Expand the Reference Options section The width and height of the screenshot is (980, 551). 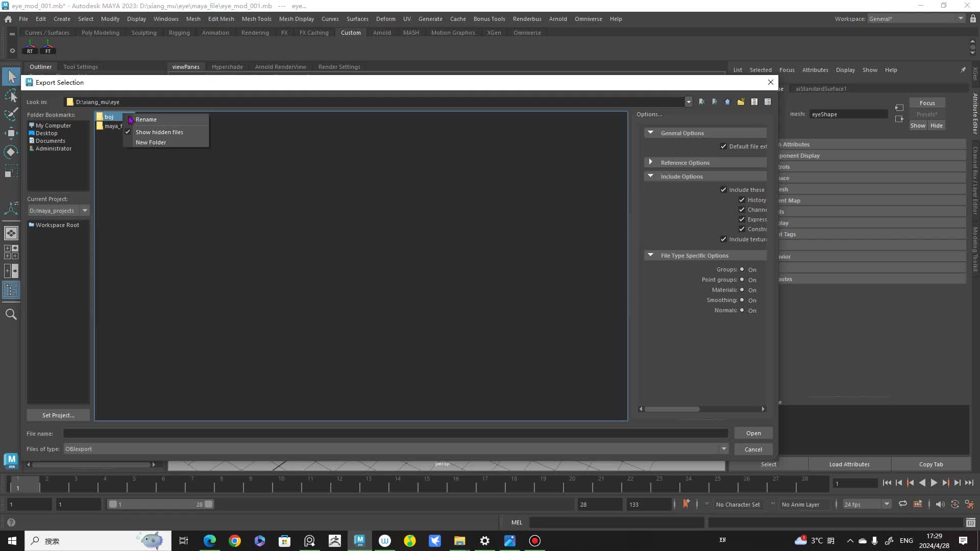point(650,162)
